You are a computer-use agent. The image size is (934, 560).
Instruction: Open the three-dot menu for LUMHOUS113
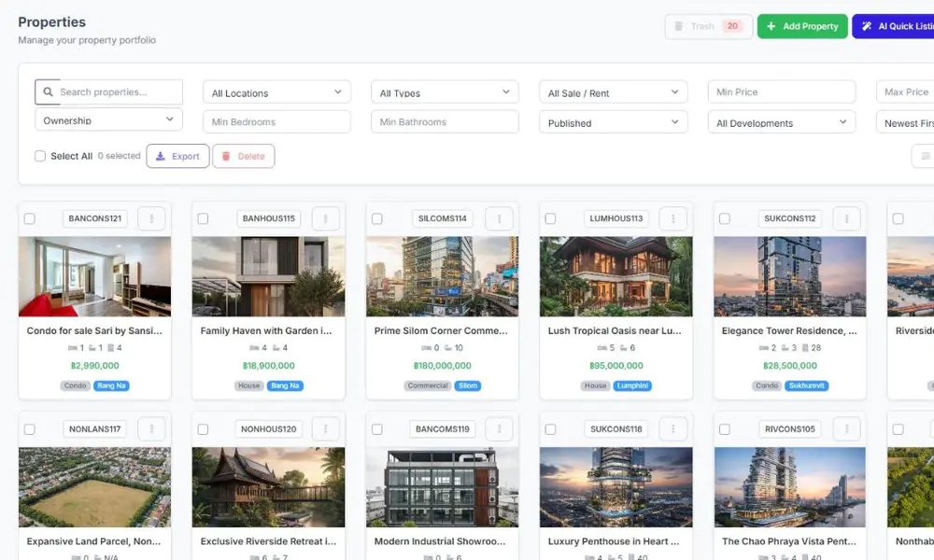[x=673, y=218]
